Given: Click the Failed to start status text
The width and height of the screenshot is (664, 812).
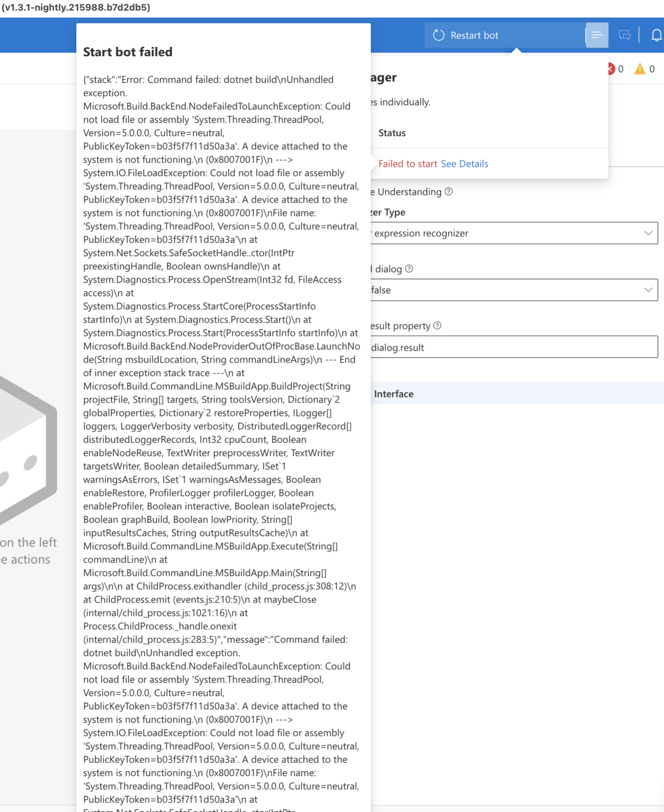Looking at the screenshot, I should (407, 164).
